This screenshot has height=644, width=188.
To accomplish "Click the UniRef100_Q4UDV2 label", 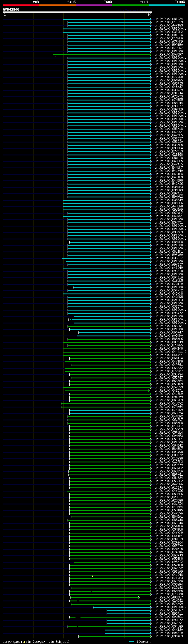I will (x=169, y=404).
